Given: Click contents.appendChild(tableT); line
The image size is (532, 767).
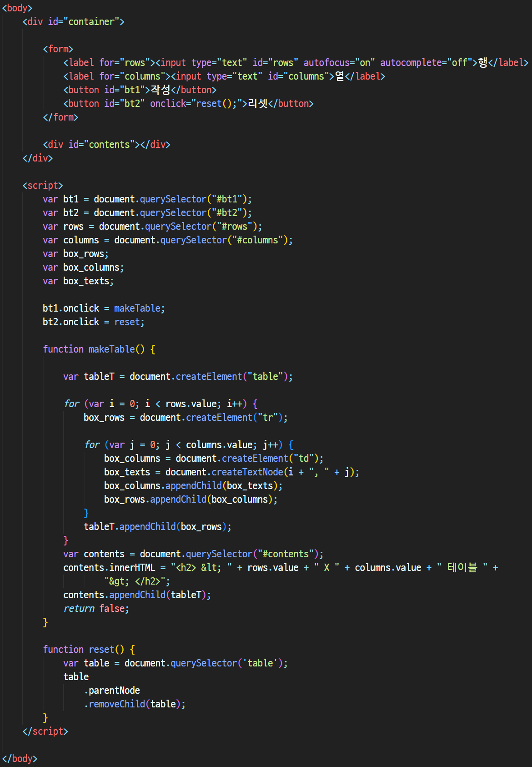Looking at the screenshot, I should (137, 595).
